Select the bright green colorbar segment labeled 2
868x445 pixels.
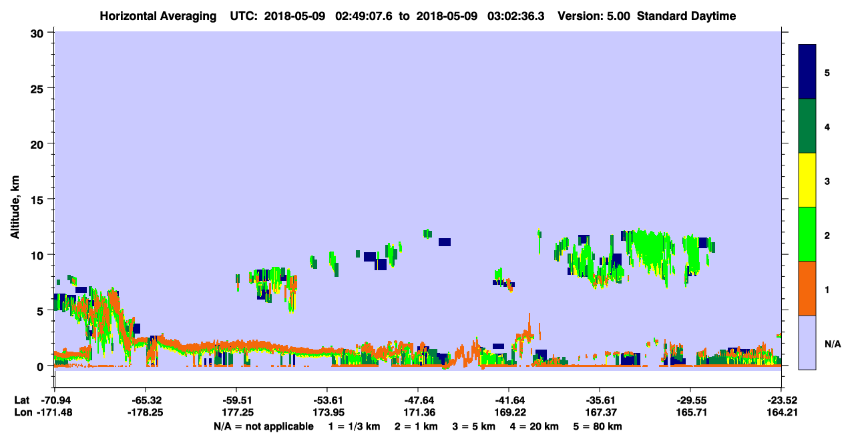pos(807,234)
